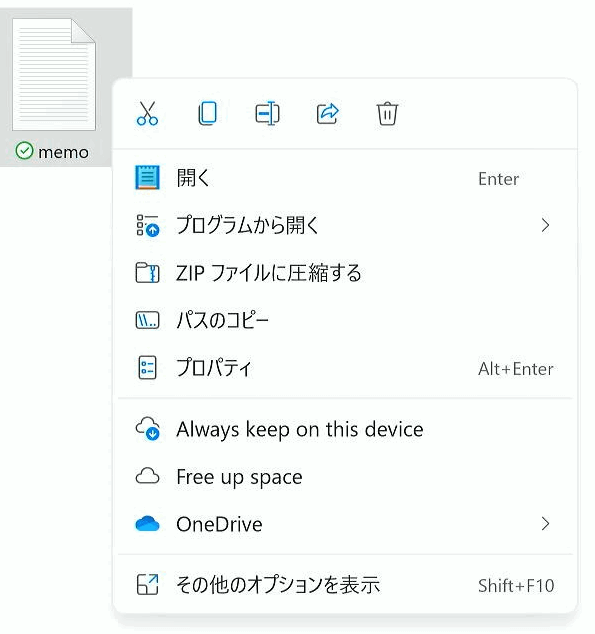Click the Share arrow icon
This screenshot has width=595, height=634.
click(327, 113)
